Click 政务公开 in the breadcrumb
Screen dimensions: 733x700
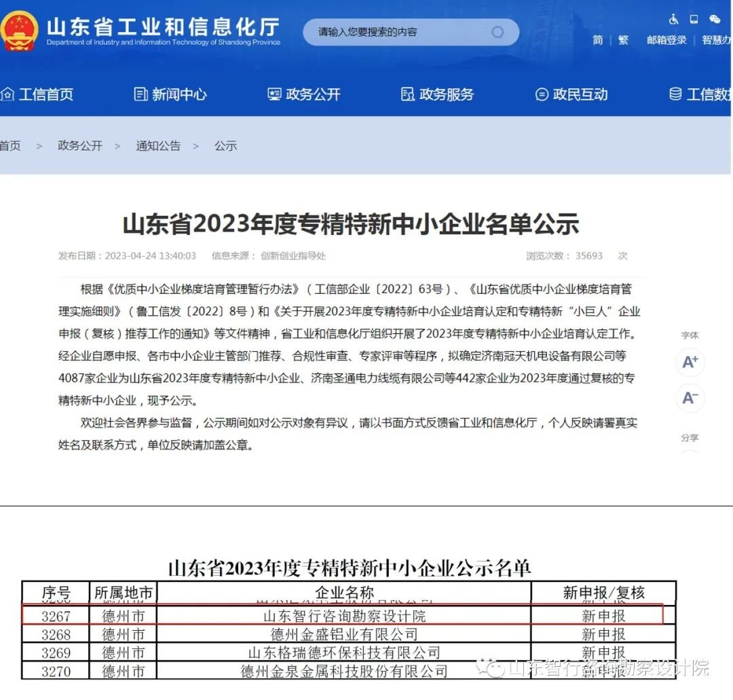pyautogui.click(x=80, y=146)
